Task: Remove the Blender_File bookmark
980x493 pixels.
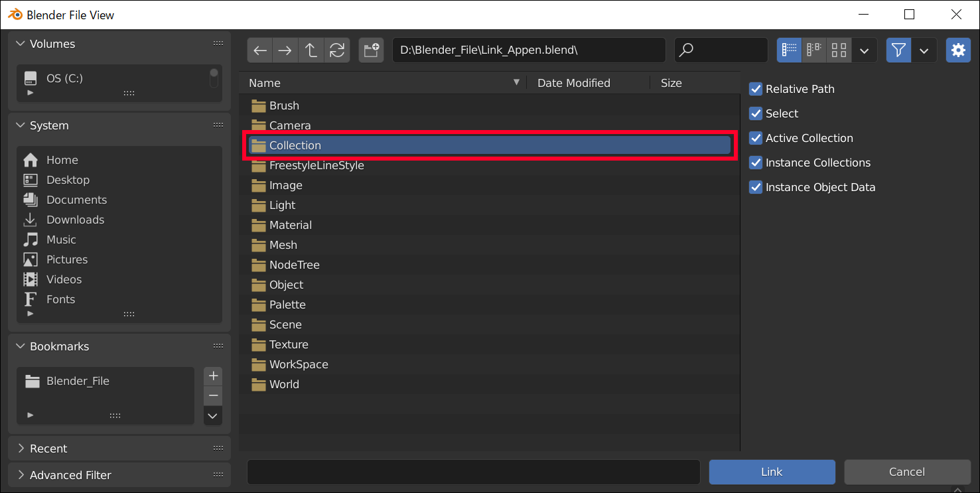Action: click(x=213, y=395)
